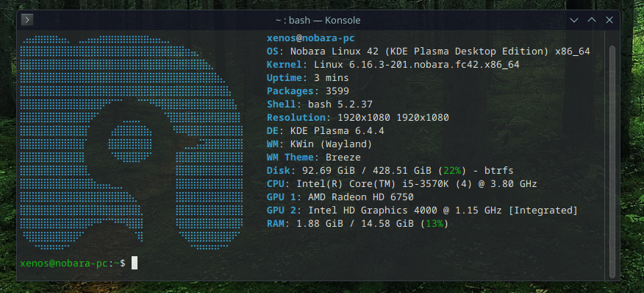Click the 'xenos@nobara-pc' header text
This screenshot has width=644, height=293.
[x=310, y=38]
